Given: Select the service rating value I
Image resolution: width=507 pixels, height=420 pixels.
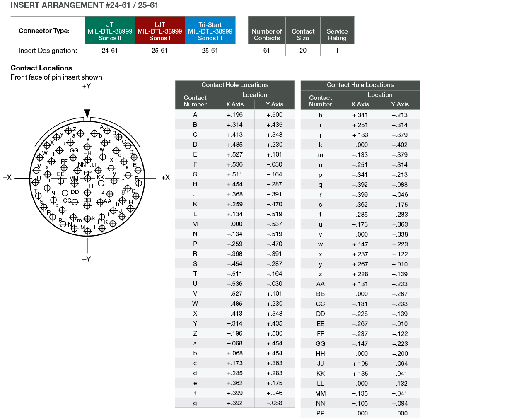Looking at the screenshot, I should click(x=337, y=51).
